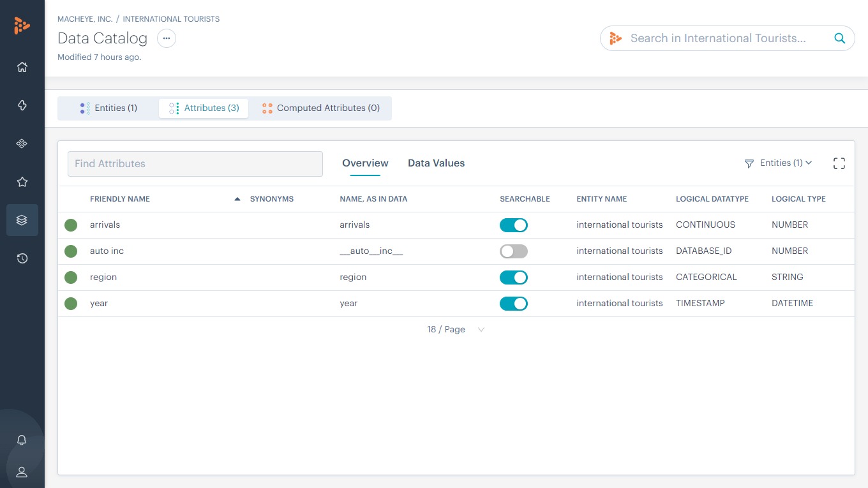The height and width of the screenshot is (488, 868).
Task: Click the STRING logical type cell
Action: tap(788, 277)
